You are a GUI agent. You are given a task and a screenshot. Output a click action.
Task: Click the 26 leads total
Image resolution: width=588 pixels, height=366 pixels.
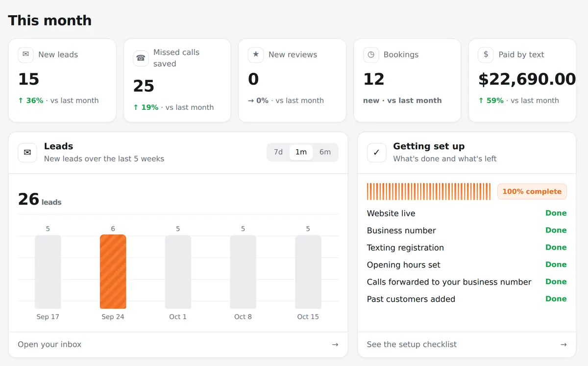[x=40, y=199]
